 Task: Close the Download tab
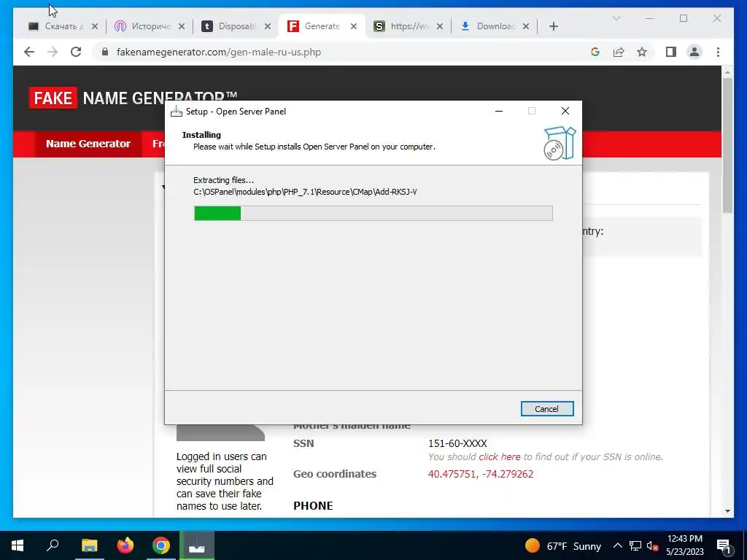click(526, 26)
